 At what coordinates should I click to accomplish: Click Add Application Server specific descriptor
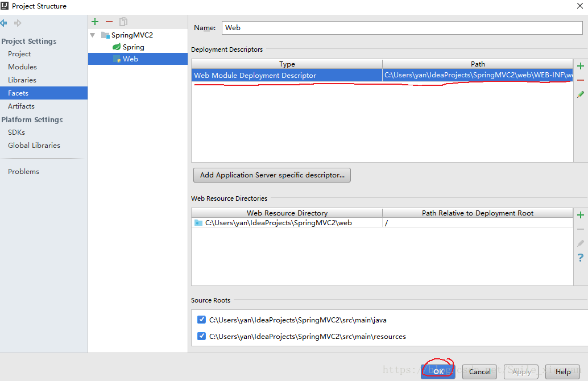[272, 175]
